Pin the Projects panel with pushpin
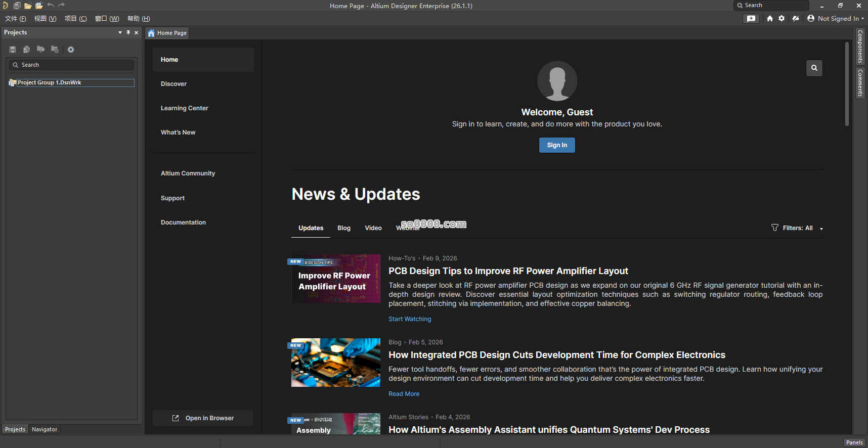Image resolution: width=868 pixels, height=448 pixels. pyautogui.click(x=128, y=32)
